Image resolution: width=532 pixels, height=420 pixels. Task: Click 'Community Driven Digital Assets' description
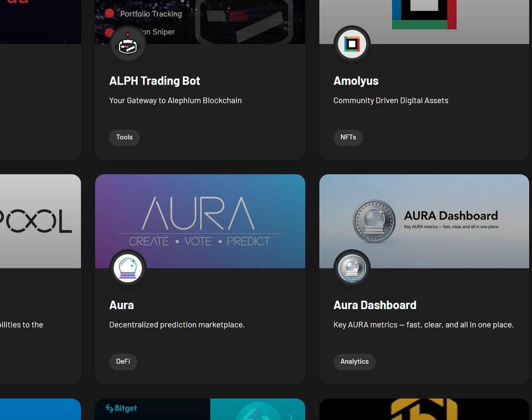391,101
